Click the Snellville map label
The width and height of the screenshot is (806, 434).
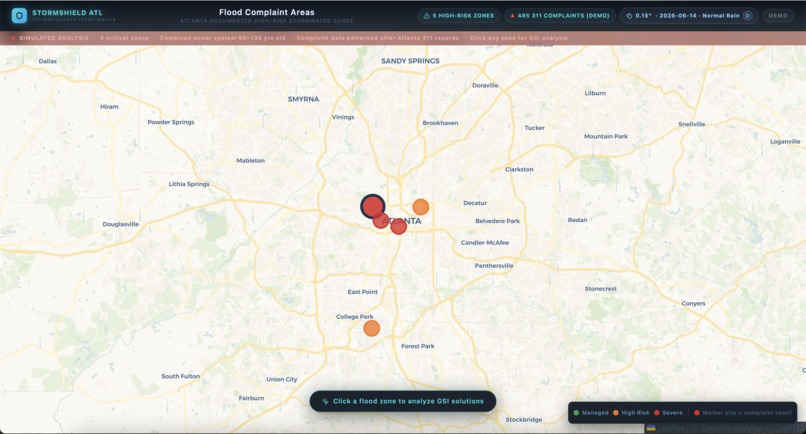pyautogui.click(x=691, y=124)
